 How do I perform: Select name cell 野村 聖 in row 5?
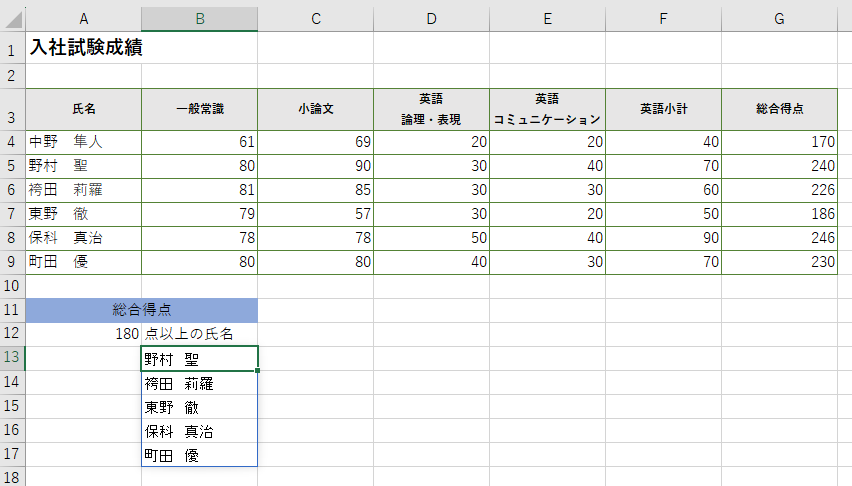tap(83, 166)
